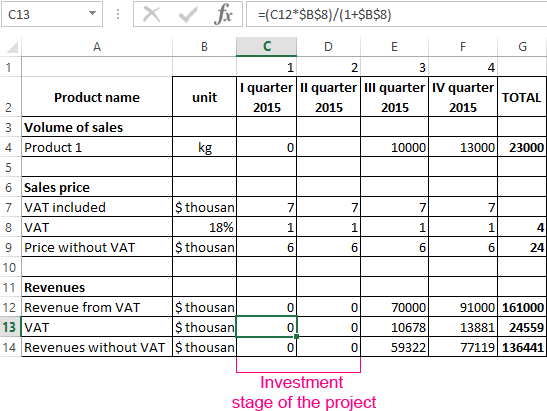The width and height of the screenshot is (547, 411).
Task: Click the cell containing 59322
Action: [x=395, y=347]
